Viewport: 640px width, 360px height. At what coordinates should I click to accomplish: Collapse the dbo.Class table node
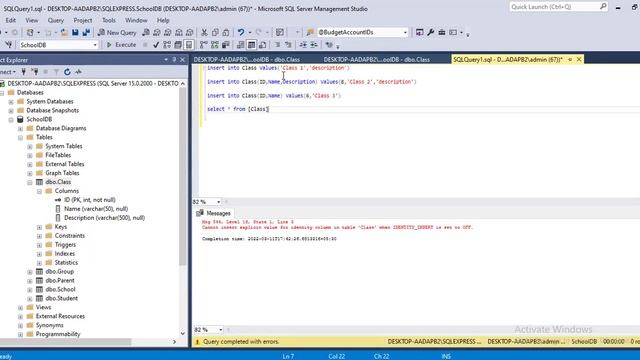tap(30, 182)
